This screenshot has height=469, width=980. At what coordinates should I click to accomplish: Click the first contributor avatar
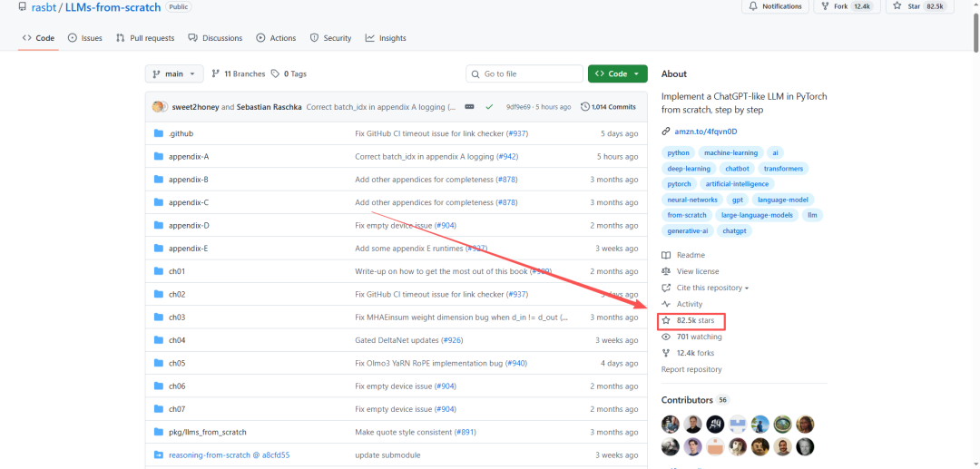(x=671, y=425)
